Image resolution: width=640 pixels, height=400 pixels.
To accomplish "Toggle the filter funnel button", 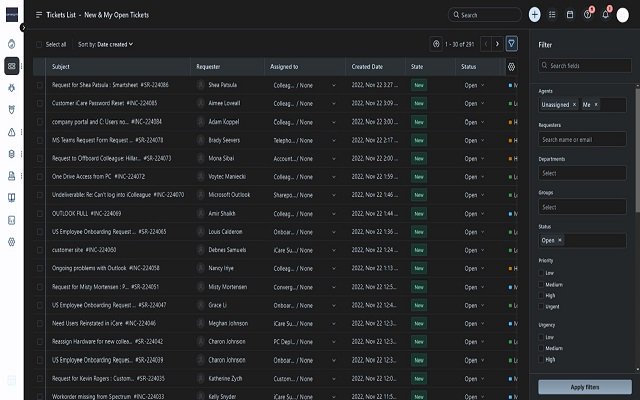I will pos(511,43).
